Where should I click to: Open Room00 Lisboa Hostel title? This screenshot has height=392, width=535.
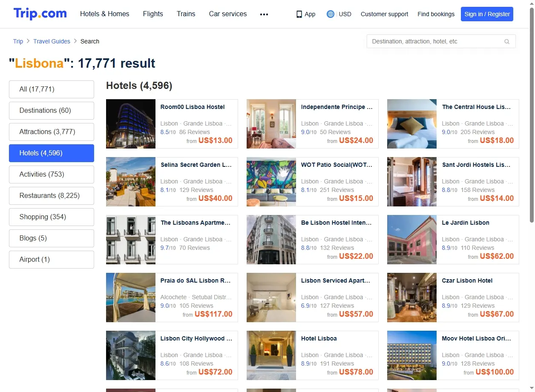pyautogui.click(x=193, y=107)
